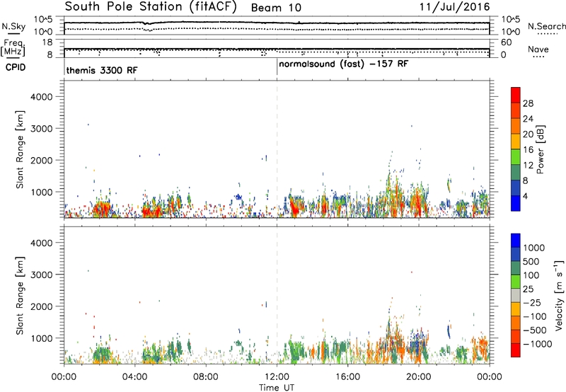Click the 'normalsound (fast) -157 RF' text
The width and height of the screenshot is (566, 392).
pos(344,64)
